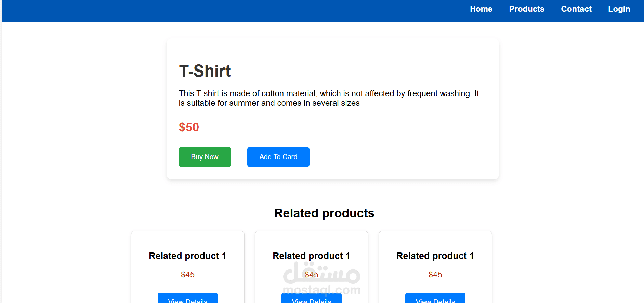
Task: Click the Add To Card button
Action: 278,157
